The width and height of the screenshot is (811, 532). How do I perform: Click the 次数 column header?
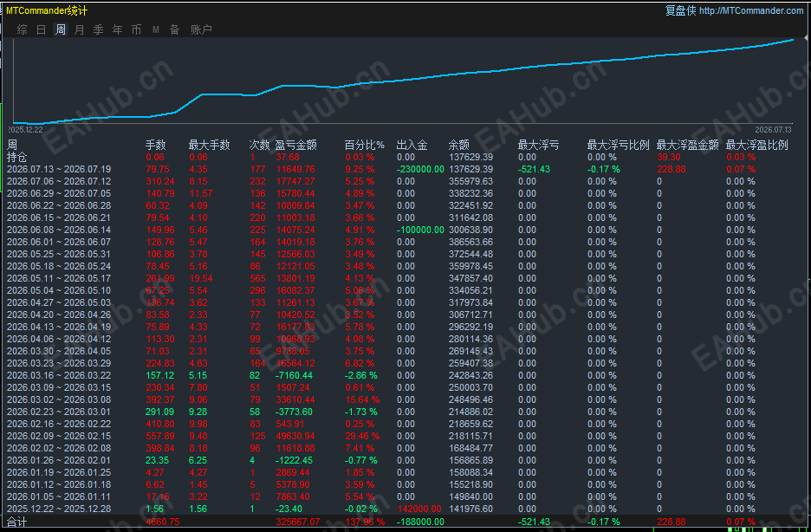coord(259,146)
